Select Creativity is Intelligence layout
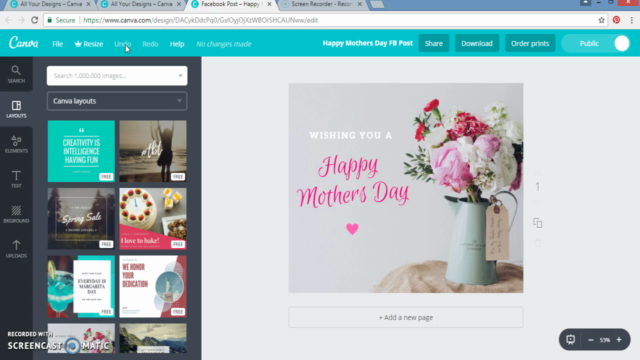The height and width of the screenshot is (360, 640). click(81, 151)
